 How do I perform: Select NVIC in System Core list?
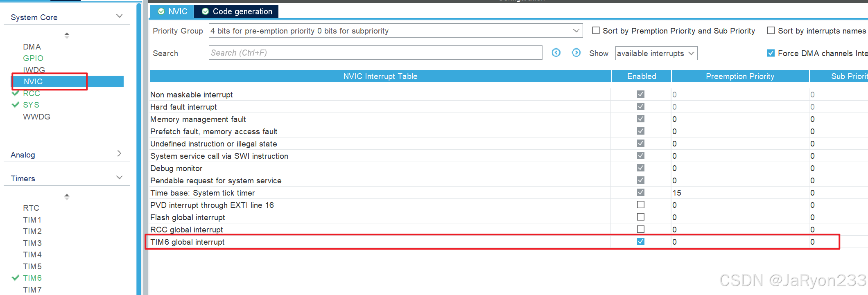point(67,81)
